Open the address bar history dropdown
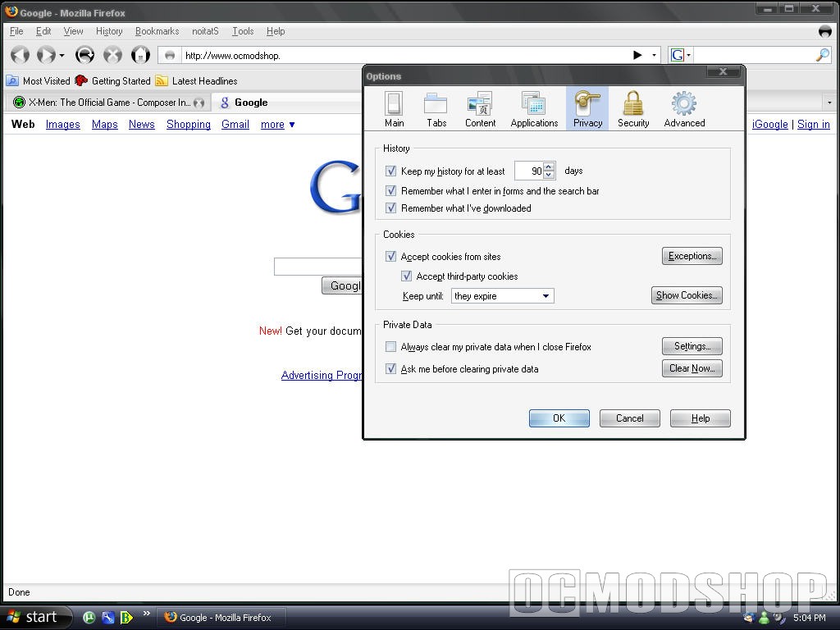Viewport: 840px width, 630px height. (x=654, y=55)
